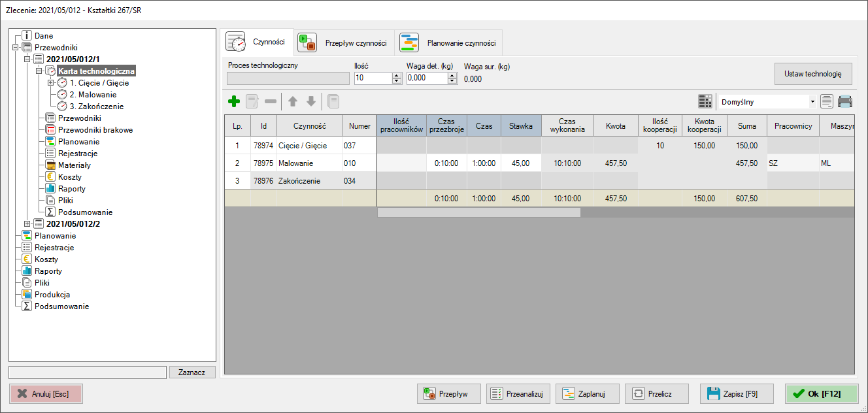Select 3. Zakończenie in the tree
The height and width of the screenshot is (413, 868).
(x=97, y=107)
